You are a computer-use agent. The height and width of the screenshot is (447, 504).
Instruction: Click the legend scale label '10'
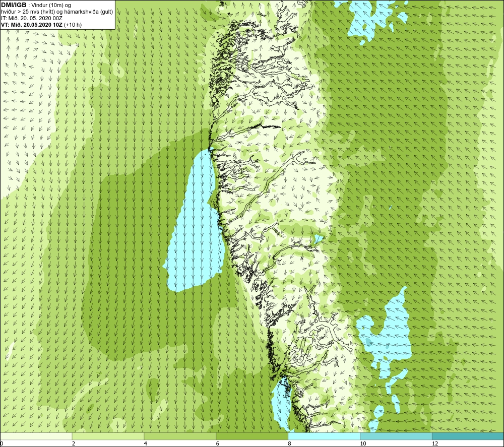363,443
